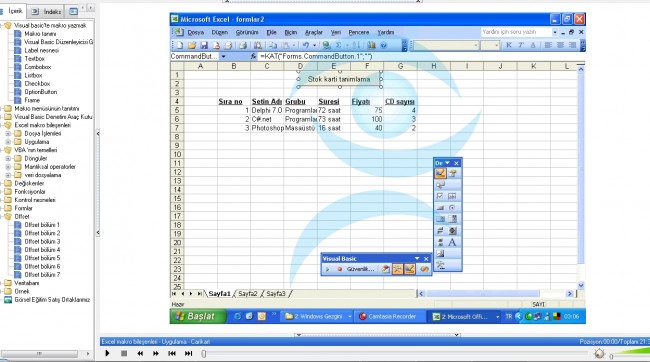Open font name combo box
The height and width of the screenshot is (362, 650).
(x=446, y=45)
